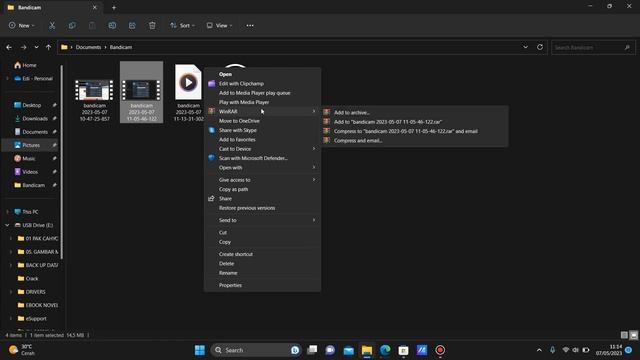Open Downloads in quick access
This screenshot has width=640, height=360.
coord(35,118)
